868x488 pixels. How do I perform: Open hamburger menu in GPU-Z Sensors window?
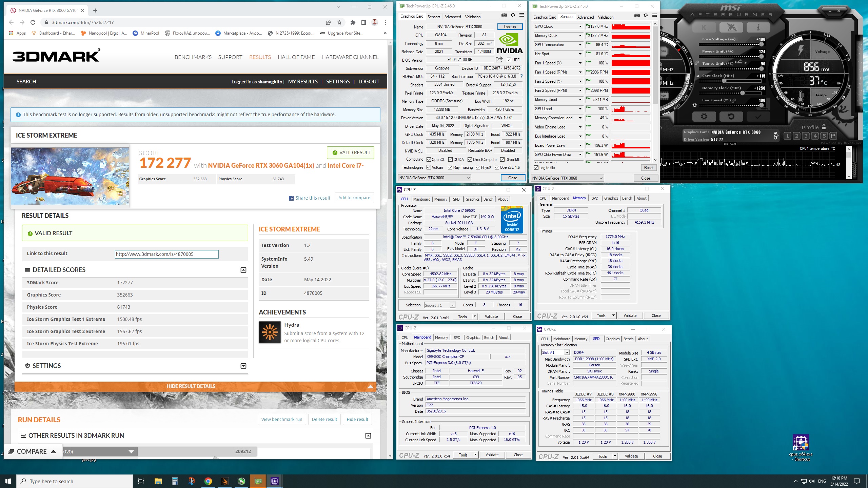[654, 16]
